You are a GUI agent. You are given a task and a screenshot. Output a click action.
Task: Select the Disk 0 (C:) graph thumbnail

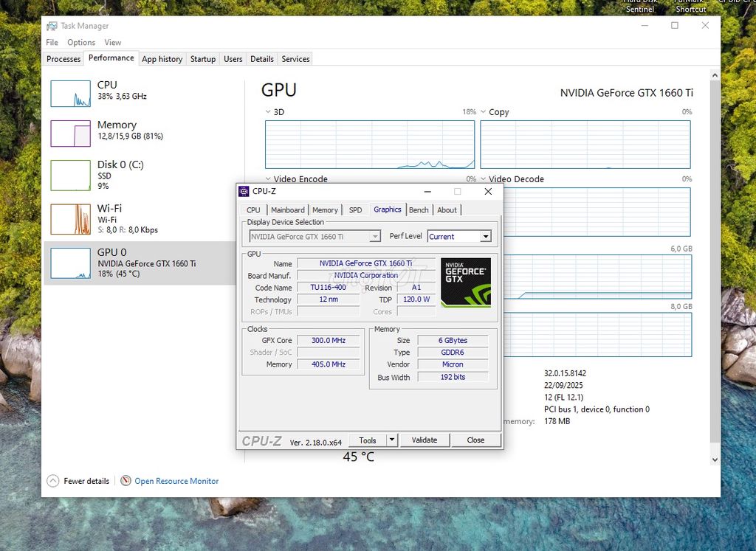(x=70, y=176)
